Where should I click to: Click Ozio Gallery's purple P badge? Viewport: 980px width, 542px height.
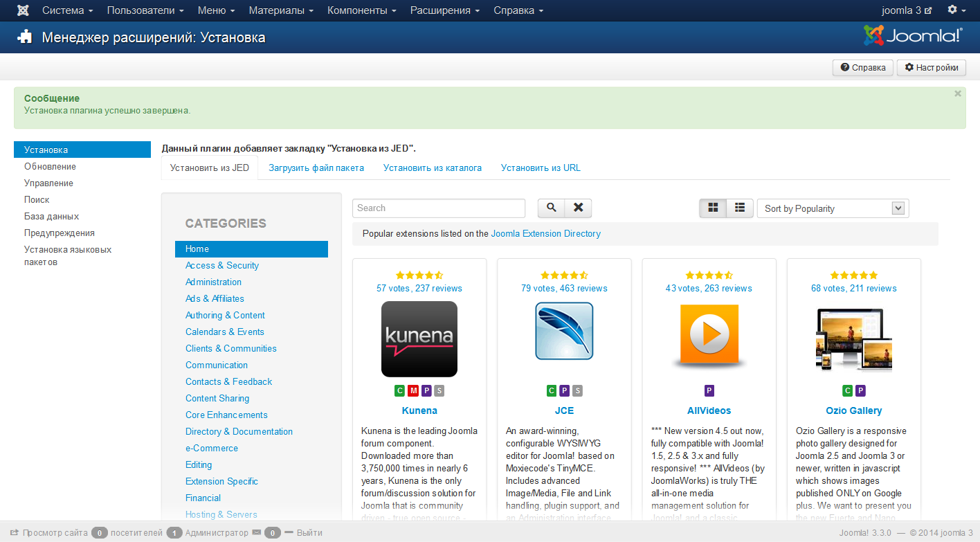861,391
